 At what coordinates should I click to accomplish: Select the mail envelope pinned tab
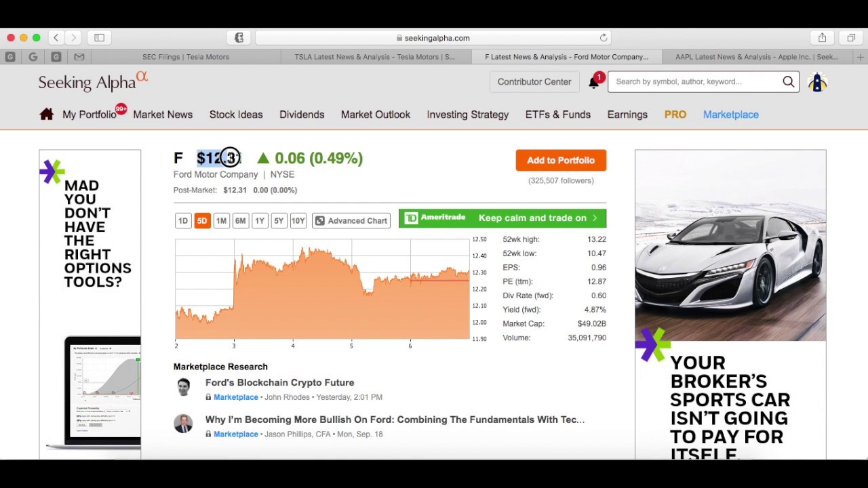tap(79, 57)
